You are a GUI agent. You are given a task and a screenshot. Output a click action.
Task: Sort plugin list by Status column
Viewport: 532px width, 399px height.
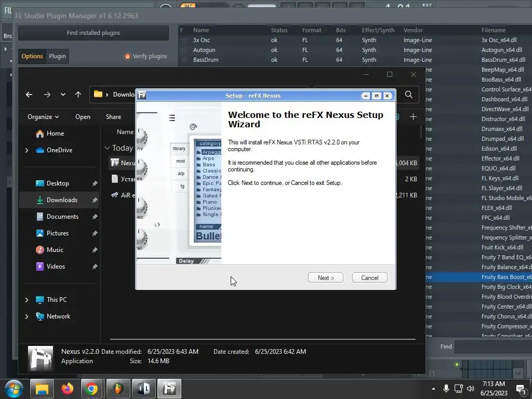coord(279,30)
